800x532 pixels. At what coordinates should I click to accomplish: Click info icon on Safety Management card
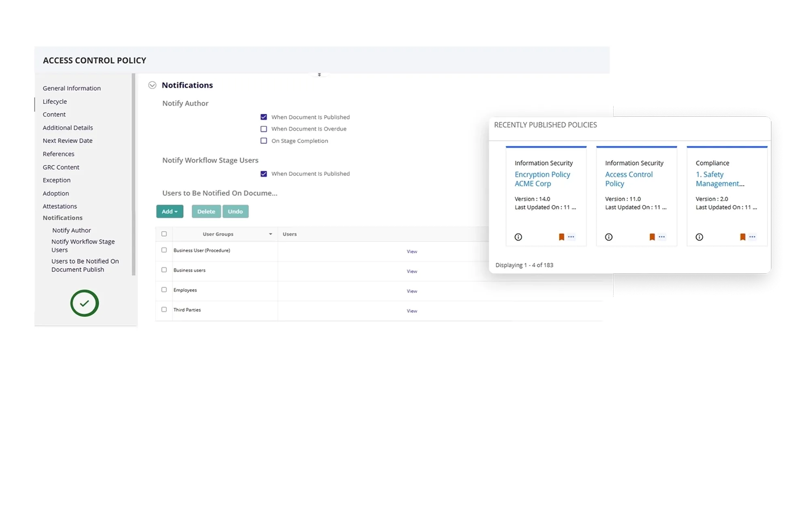pyautogui.click(x=699, y=237)
